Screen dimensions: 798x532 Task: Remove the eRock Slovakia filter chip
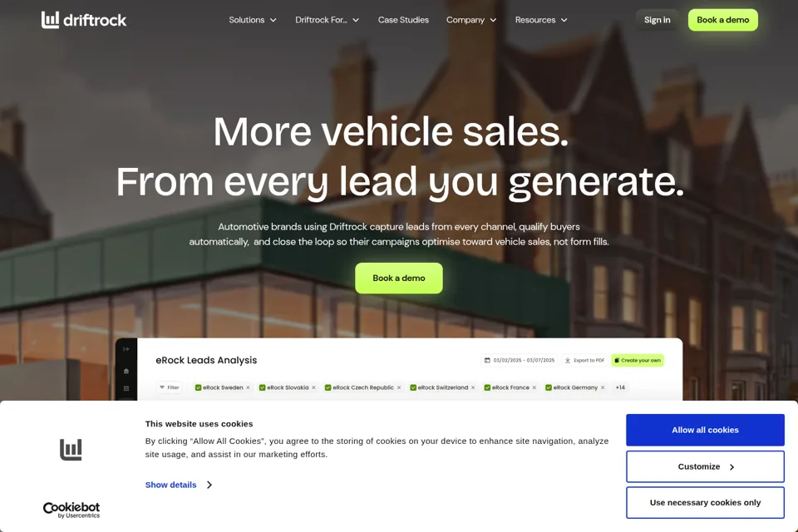313,387
